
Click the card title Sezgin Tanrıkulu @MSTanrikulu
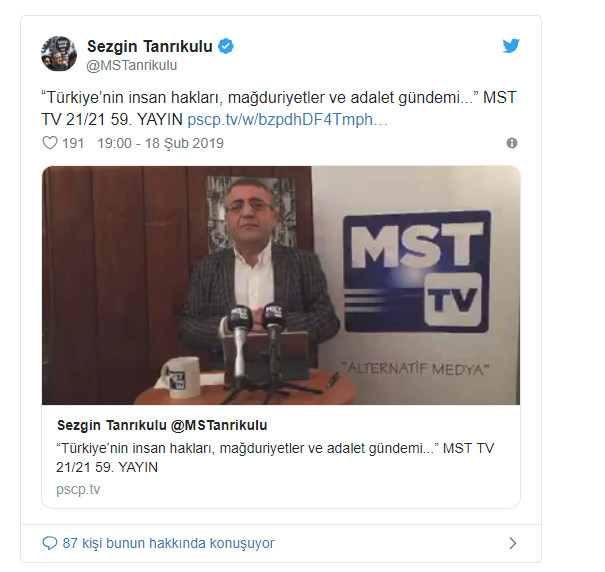[x=162, y=425]
